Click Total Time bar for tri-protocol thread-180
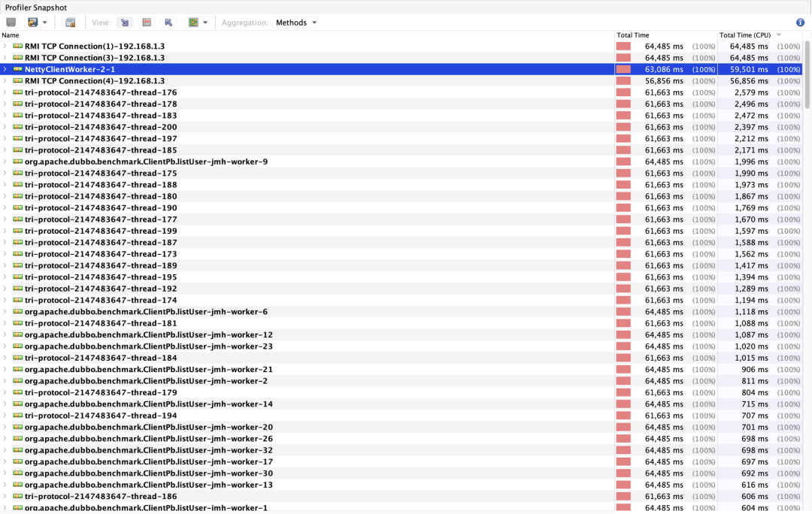This screenshot has width=812, height=514. pyautogui.click(x=623, y=196)
